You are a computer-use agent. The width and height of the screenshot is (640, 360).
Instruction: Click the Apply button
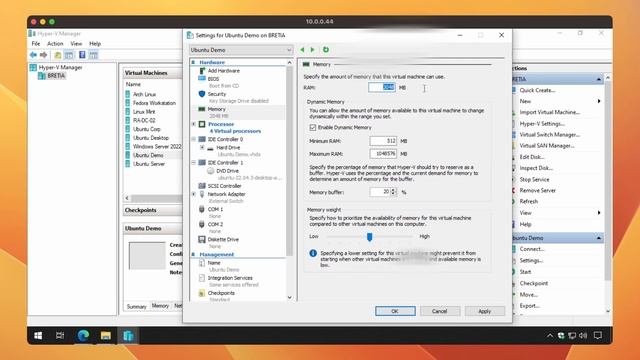click(484, 311)
